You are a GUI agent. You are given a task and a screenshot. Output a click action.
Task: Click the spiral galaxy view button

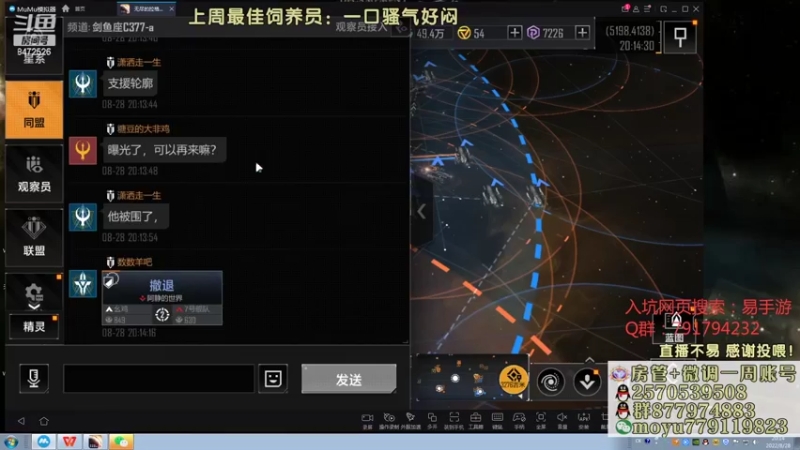coord(551,382)
